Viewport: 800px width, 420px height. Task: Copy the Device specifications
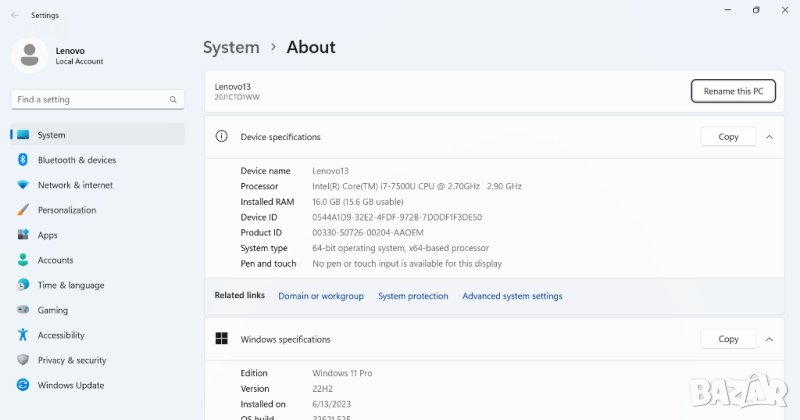click(x=728, y=137)
